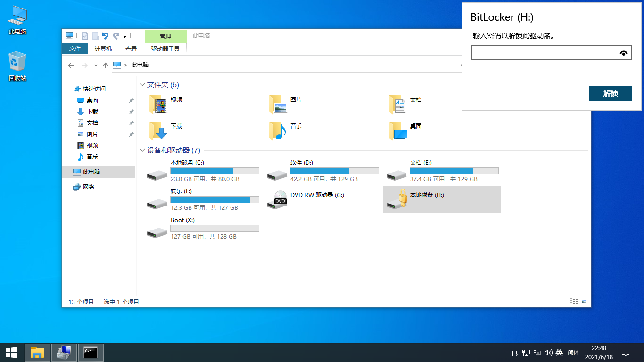This screenshot has width=644, height=362.
Task: Click the battery power tray icon
Action: point(538,352)
